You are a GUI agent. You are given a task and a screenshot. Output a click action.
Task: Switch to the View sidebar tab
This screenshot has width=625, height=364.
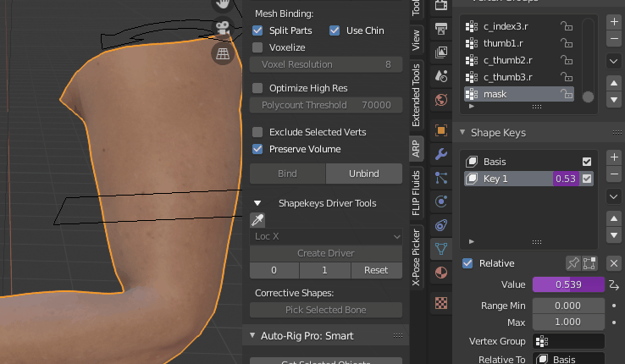[416, 41]
